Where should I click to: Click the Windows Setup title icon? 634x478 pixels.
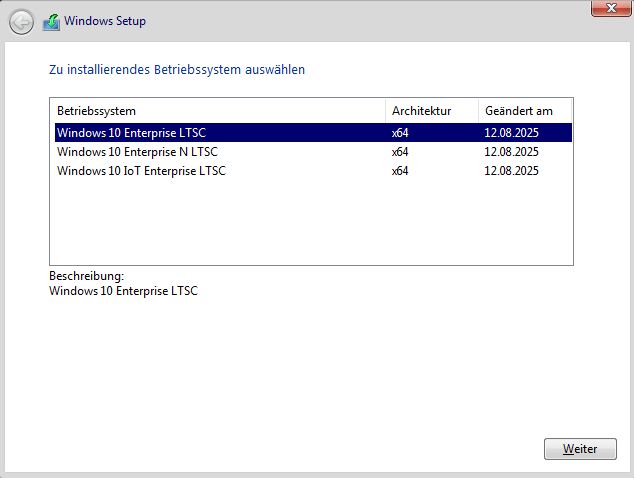[x=51, y=22]
